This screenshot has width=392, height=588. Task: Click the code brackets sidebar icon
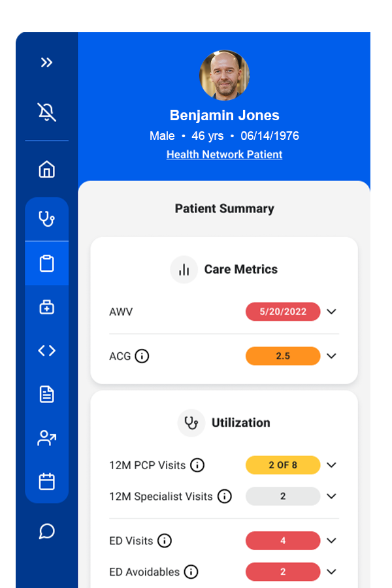click(46, 351)
